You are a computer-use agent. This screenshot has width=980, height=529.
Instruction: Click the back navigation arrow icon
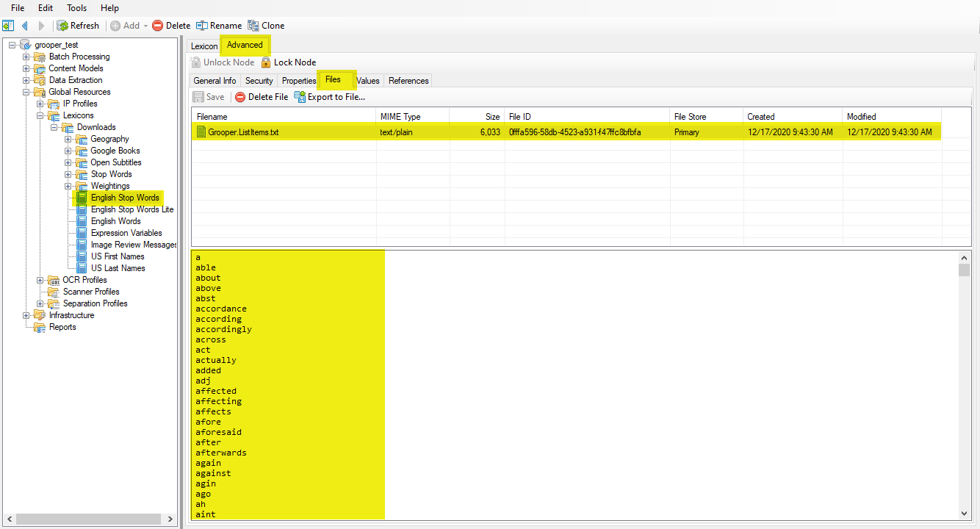24,26
